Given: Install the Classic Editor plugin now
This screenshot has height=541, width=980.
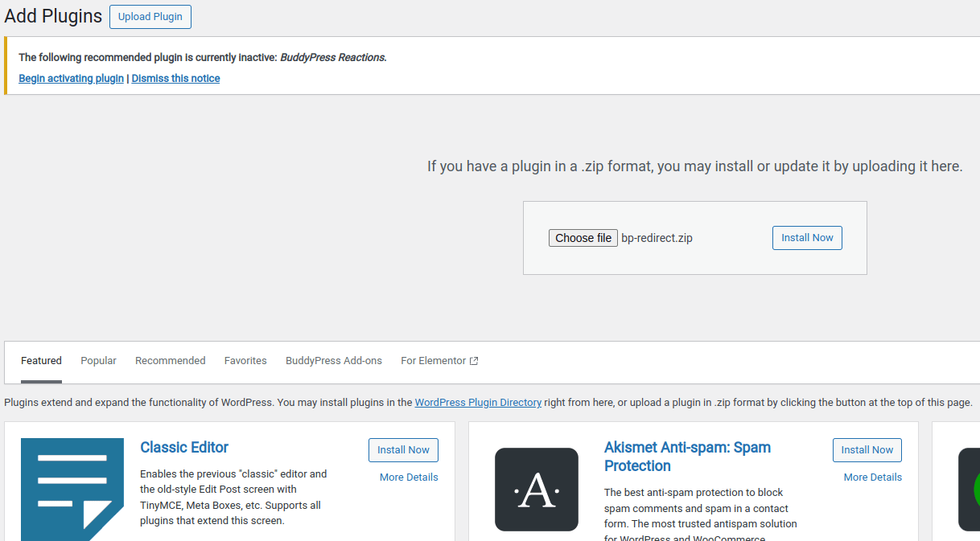Looking at the screenshot, I should click(x=403, y=450).
